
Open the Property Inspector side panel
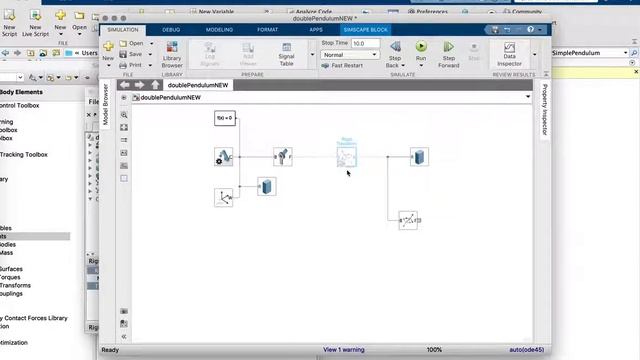(544, 109)
